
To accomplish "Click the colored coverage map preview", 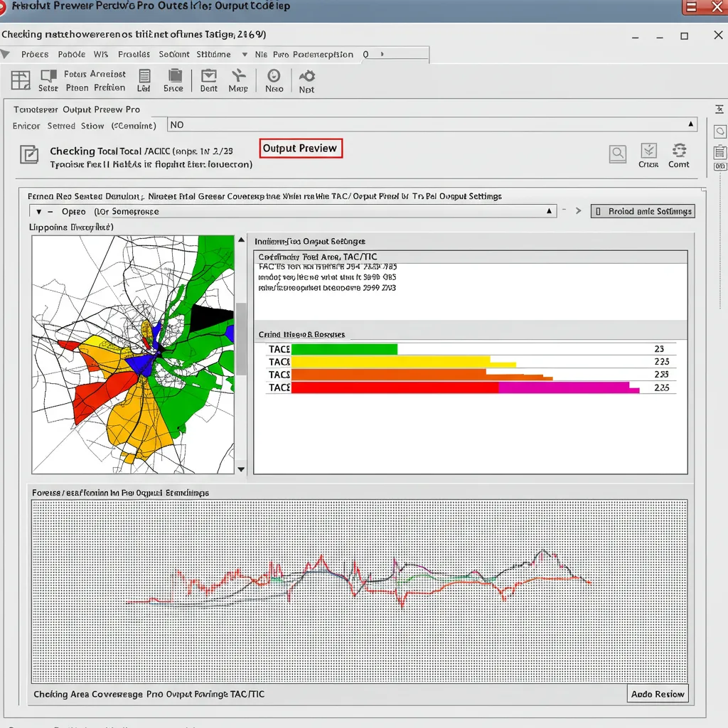I will pyautogui.click(x=133, y=355).
